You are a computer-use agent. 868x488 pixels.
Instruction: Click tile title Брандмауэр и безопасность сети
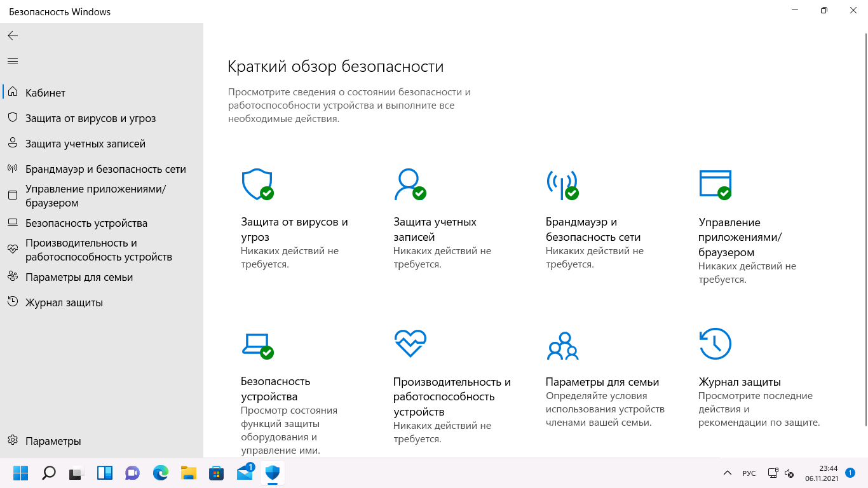point(593,229)
